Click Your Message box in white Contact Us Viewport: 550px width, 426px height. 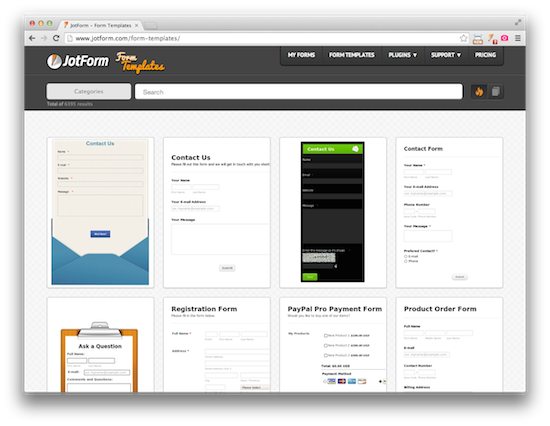221,239
